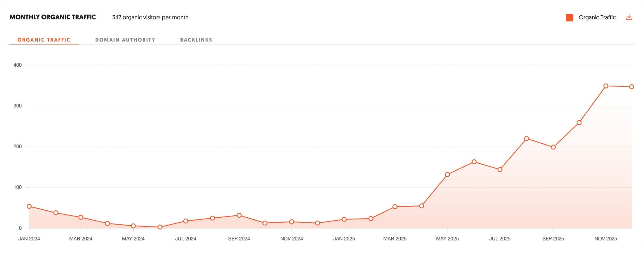Select the Organic Traffic tab

tap(44, 40)
